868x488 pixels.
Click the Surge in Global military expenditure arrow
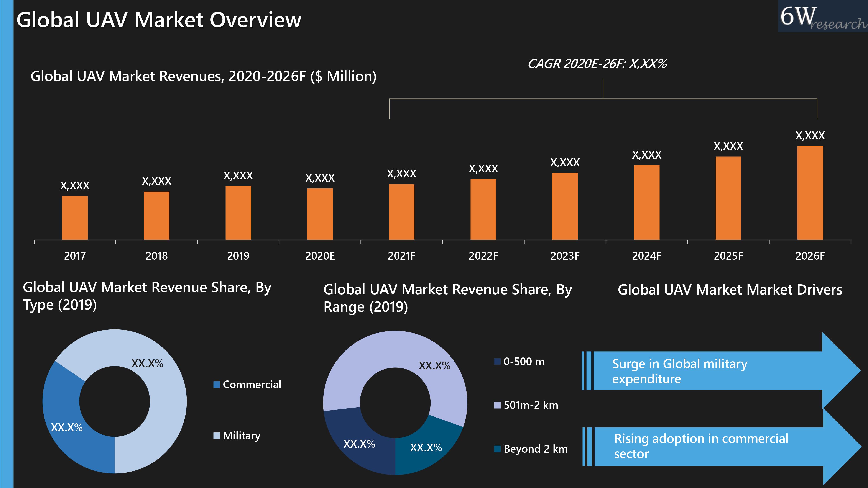(721, 371)
